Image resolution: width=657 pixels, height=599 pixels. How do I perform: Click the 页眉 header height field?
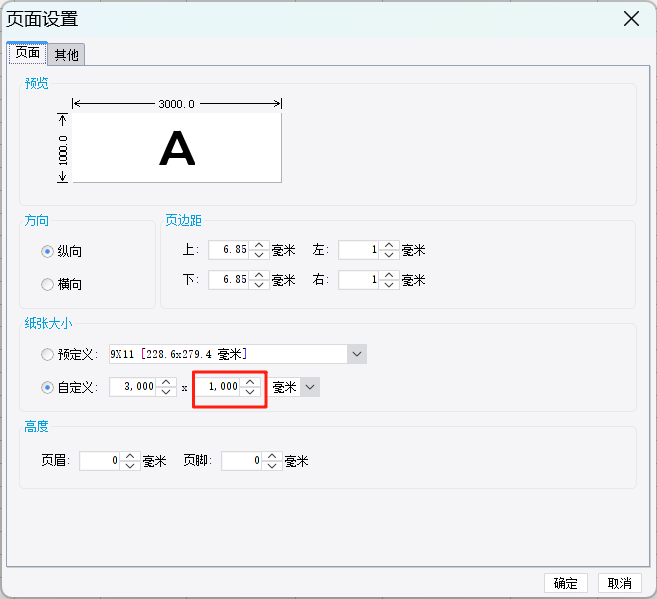100,461
